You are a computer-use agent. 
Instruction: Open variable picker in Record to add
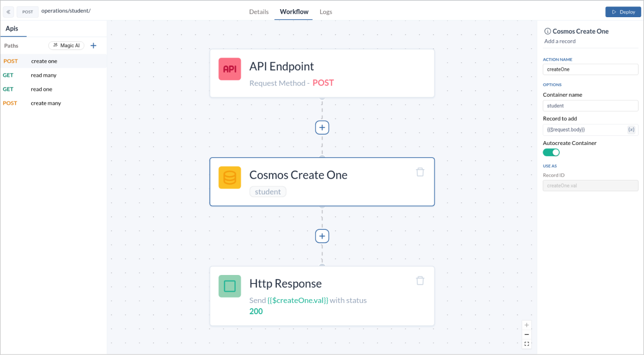tap(631, 129)
